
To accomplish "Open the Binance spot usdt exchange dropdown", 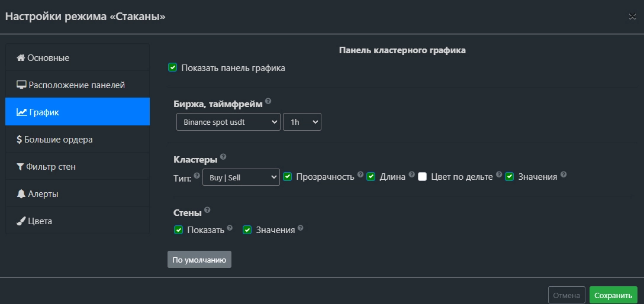I will pyautogui.click(x=228, y=122).
